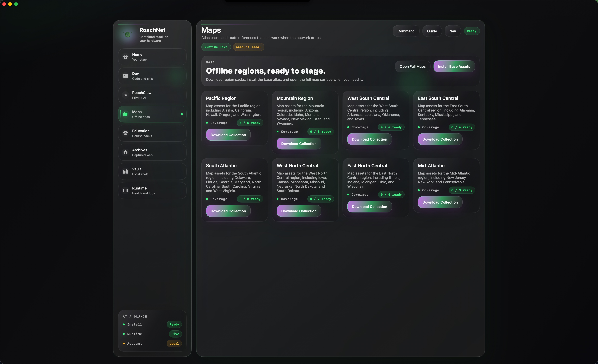598x364 pixels.
Task: Click the Archives box icon
Action: coord(125,152)
